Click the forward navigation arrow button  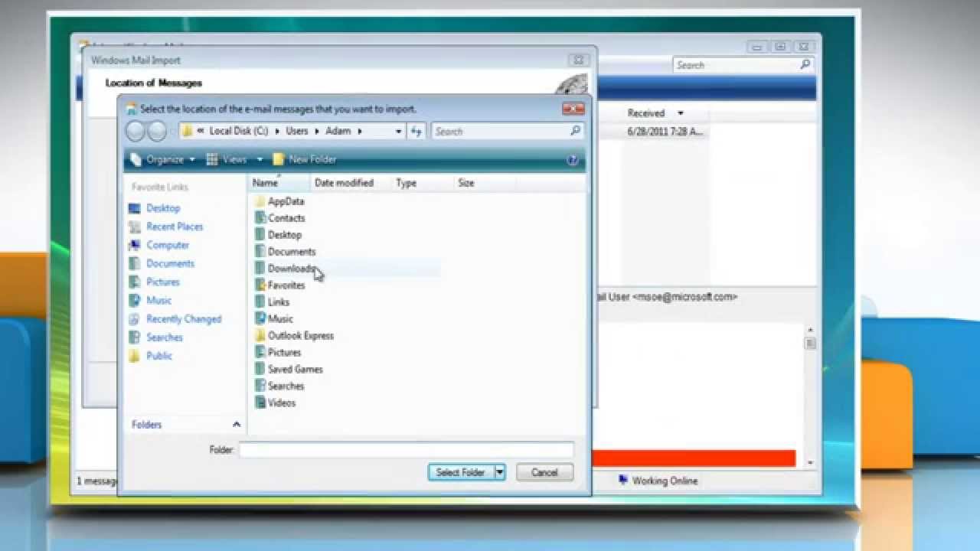pos(157,132)
